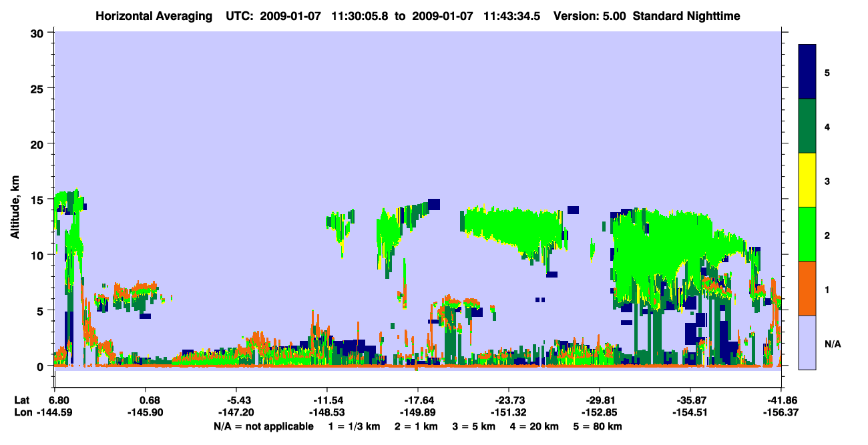
Task: Click longitude value '-152.85'
Action: 600,412
